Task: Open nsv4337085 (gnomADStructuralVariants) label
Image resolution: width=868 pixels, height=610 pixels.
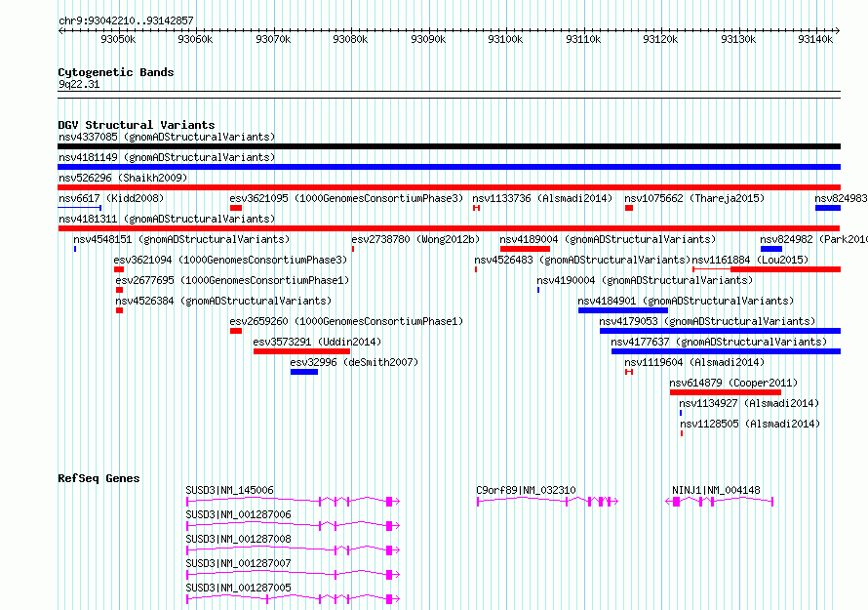Action: coord(167,137)
